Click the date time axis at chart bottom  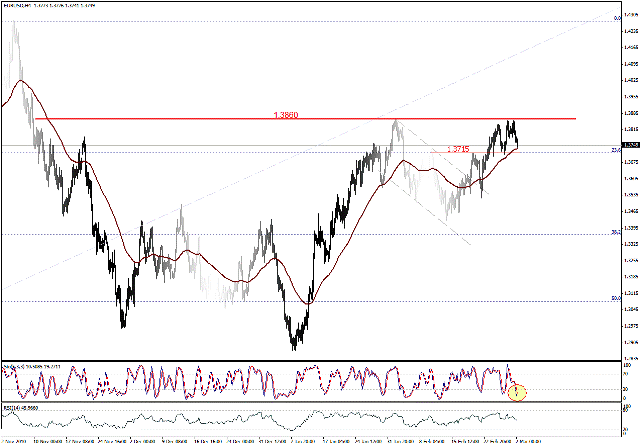[300, 439]
